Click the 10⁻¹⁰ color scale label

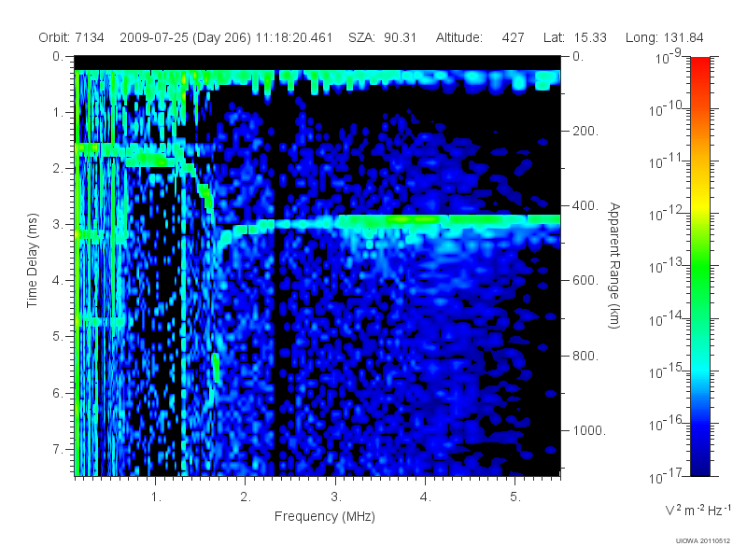click(667, 109)
